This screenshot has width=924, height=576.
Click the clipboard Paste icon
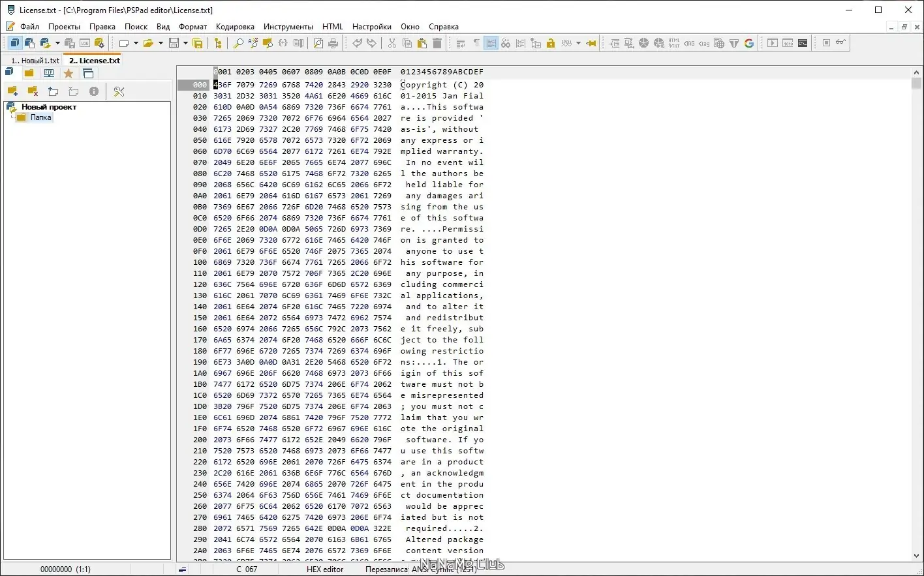(422, 43)
